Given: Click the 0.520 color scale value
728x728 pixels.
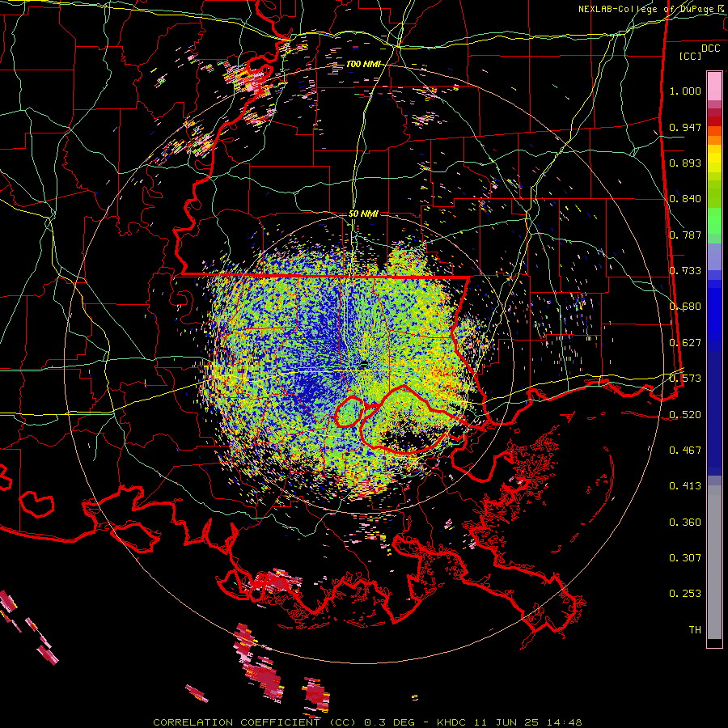Looking at the screenshot, I should [x=685, y=414].
